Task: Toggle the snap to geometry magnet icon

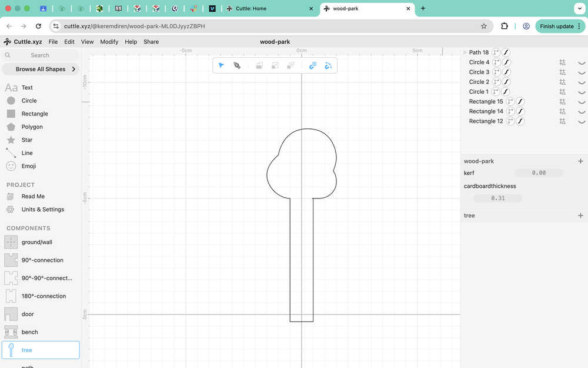Action: click(328, 65)
